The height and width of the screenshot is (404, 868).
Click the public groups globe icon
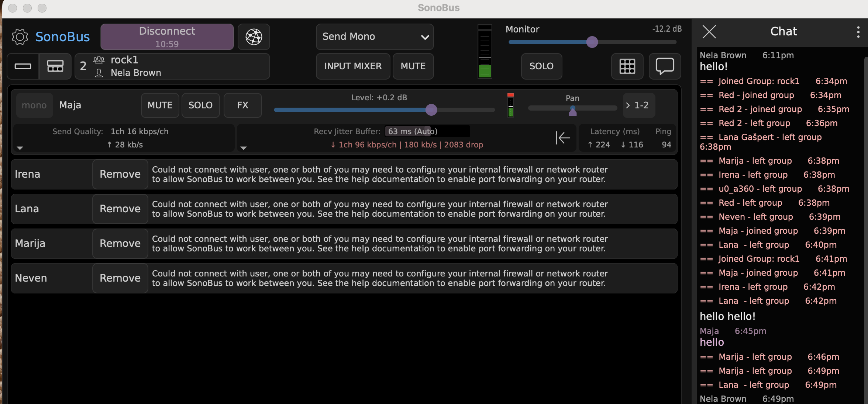coord(254,36)
